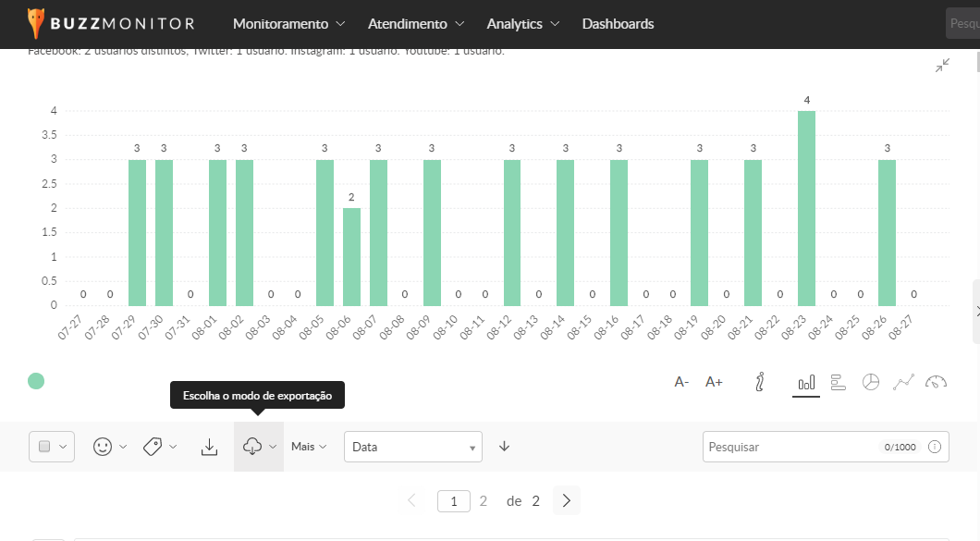Toggle sort direction arrow next to Data
Screen dimensions: 980x541
(x=504, y=447)
